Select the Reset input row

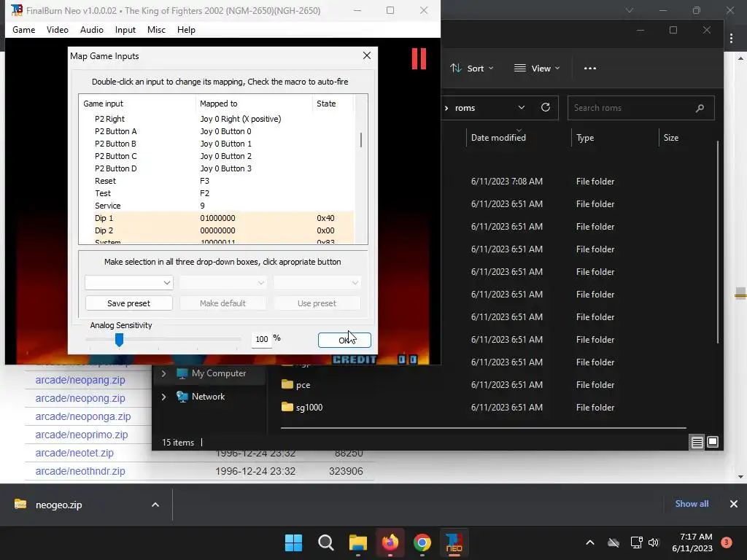217,181
